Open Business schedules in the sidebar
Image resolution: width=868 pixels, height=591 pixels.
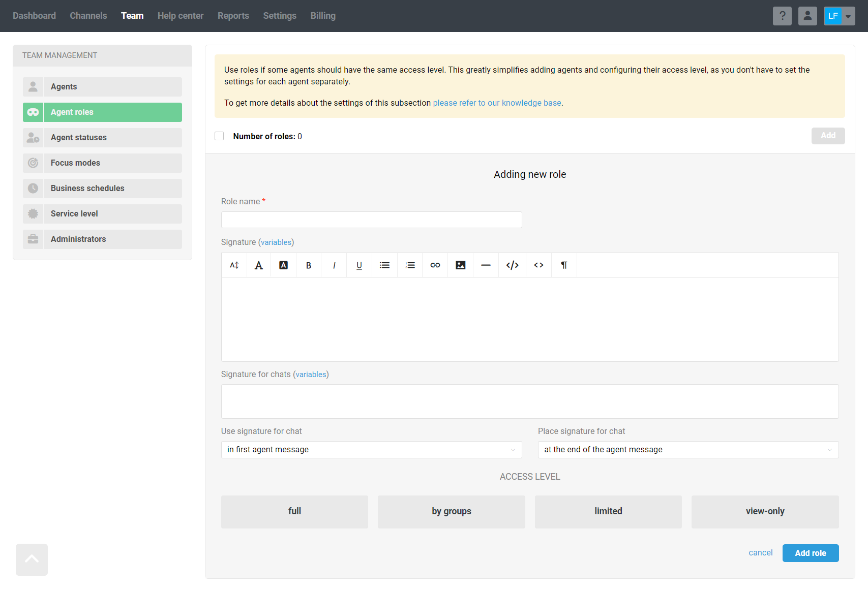click(x=113, y=189)
